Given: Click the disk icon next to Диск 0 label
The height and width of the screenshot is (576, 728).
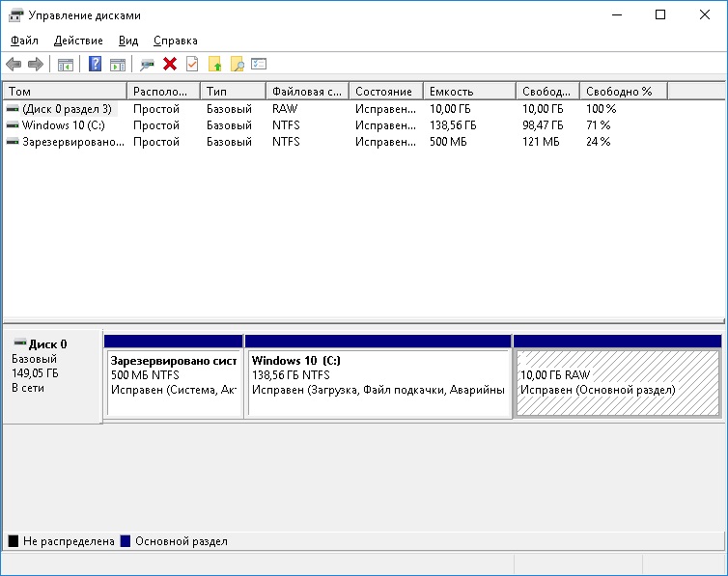Looking at the screenshot, I should tap(20, 343).
